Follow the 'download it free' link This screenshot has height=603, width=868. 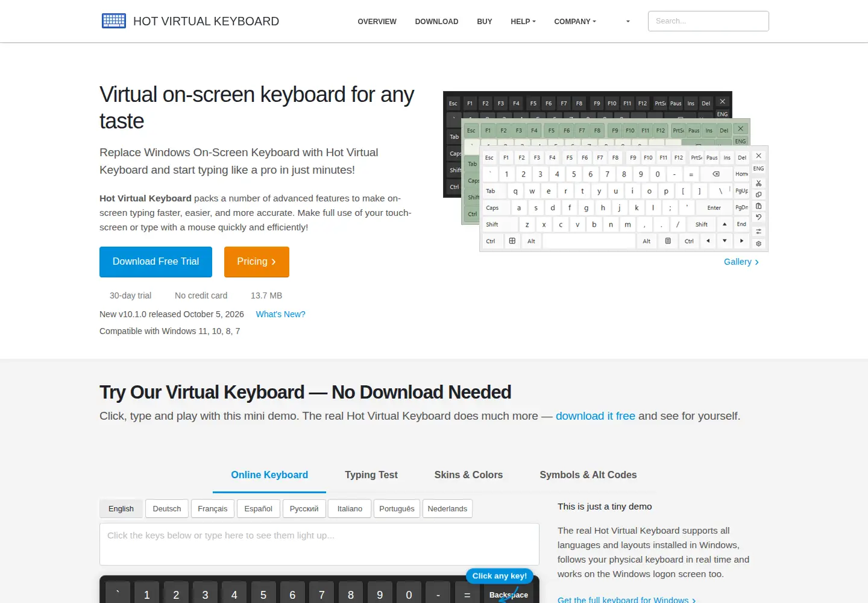click(x=596, y=416)
